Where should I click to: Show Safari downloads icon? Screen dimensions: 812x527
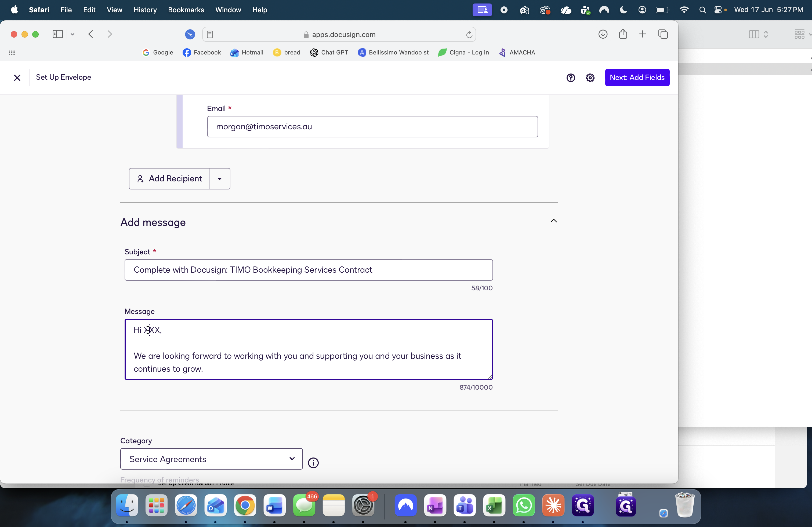(603, 34)
